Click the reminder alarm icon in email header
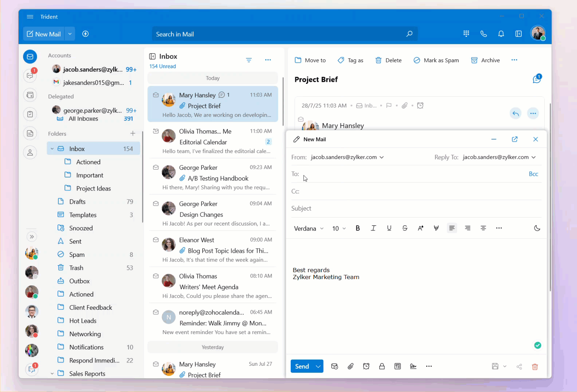Viewport: 577px width, 392px height. 420,106
